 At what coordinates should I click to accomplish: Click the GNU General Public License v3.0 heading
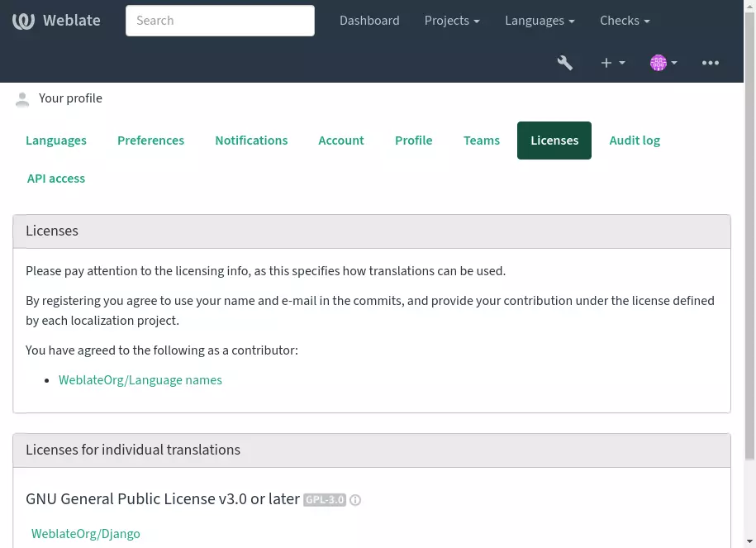[163, 498]
